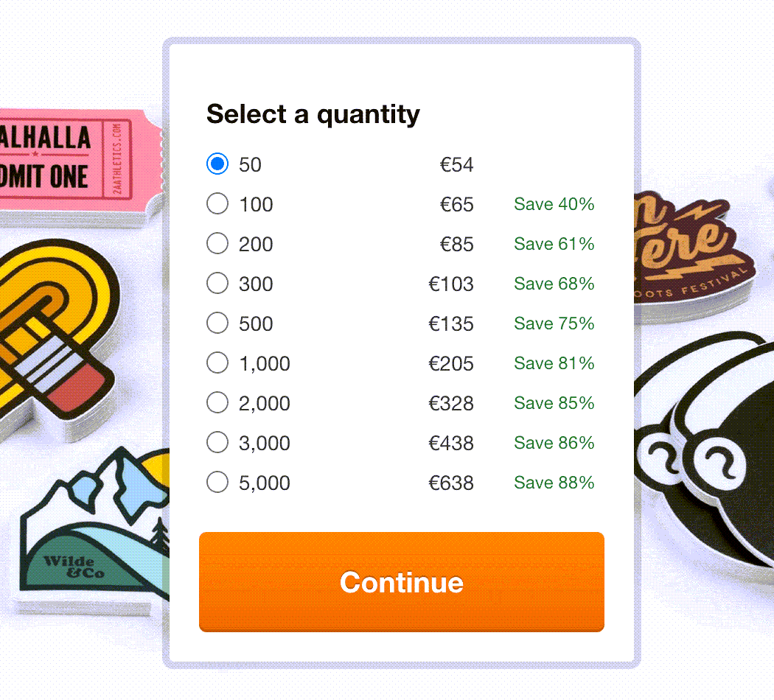
Task: Pick the 3,000 quantity radio button
Action: click(x=217, y=442)
